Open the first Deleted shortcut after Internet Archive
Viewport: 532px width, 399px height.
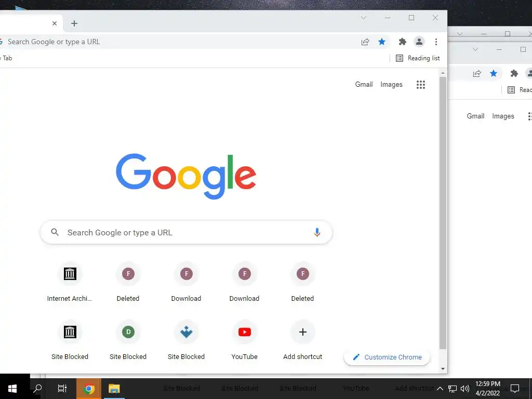(x=128, y=282)
